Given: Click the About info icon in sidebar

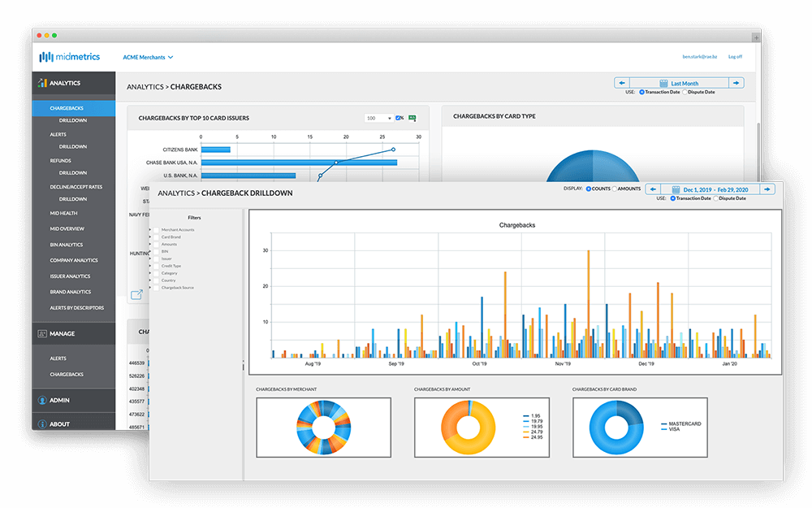Looking at the screenshot, I should point(42,423).
